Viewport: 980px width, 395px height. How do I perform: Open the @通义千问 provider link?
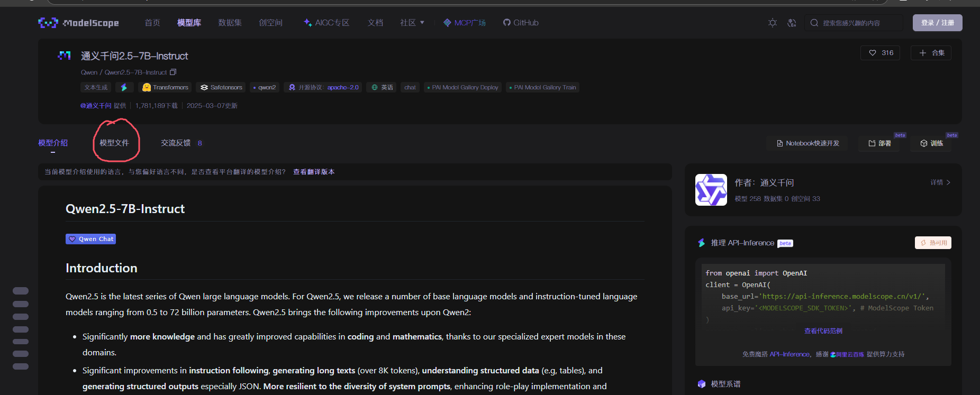click(96, 106)
